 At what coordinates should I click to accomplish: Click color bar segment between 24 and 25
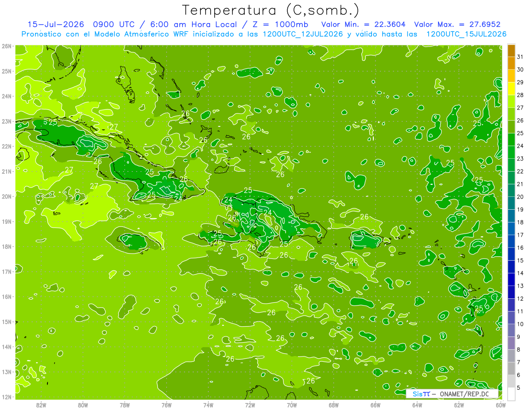pos(511,140)
